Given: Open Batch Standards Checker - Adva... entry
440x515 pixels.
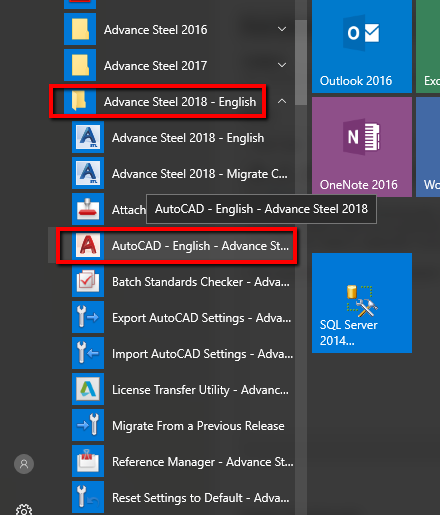Looking at the screenshot, I should point(201,282).
